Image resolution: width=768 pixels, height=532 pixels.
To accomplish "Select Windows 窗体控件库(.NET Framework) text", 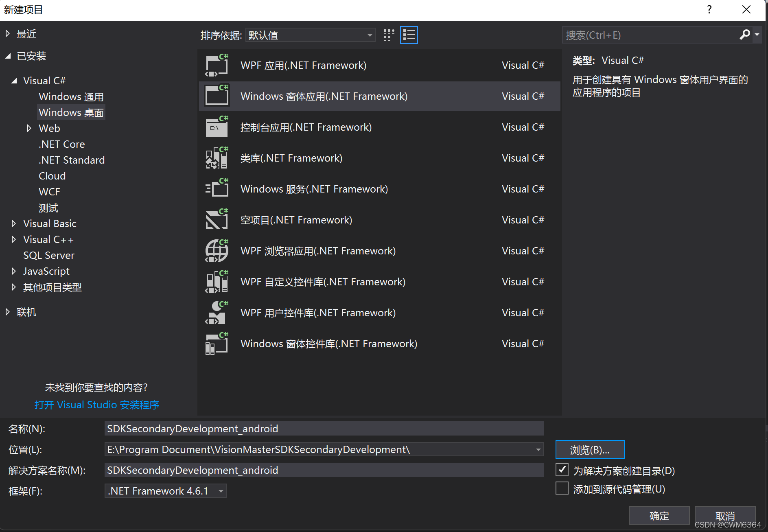I will [x=329, y=344].
